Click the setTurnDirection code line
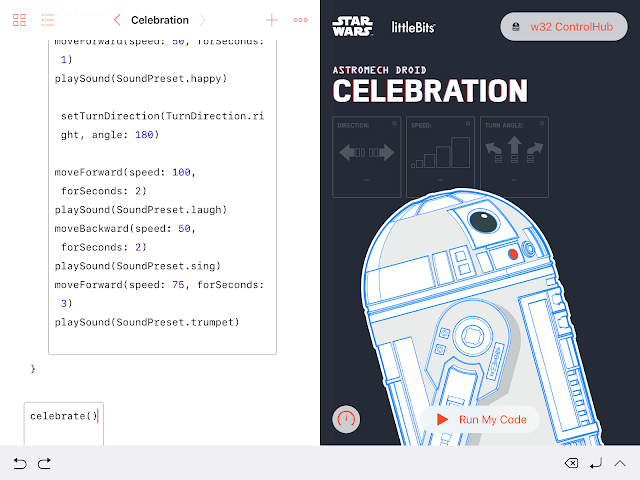This screenshot has height=480, width=640. [x=162, y=125]
